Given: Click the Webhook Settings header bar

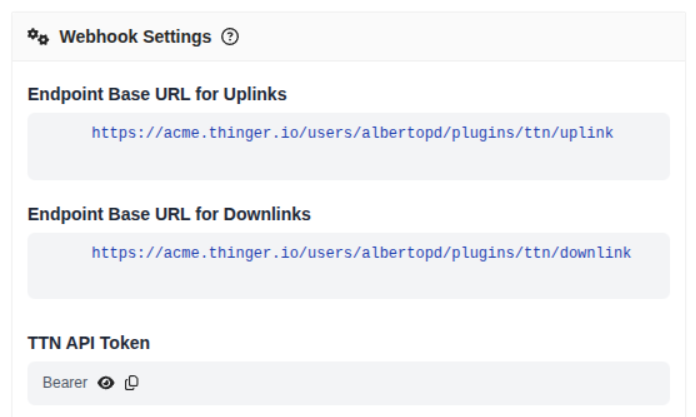Looking at the screenshot, I should click(x=450, y=37).
